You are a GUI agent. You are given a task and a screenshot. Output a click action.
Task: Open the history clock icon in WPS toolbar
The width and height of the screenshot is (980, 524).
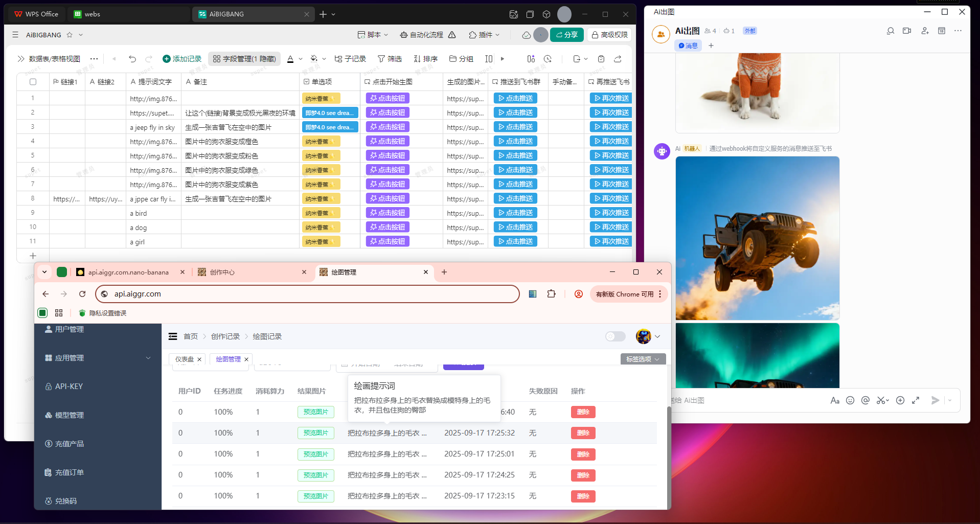[548, 59]
